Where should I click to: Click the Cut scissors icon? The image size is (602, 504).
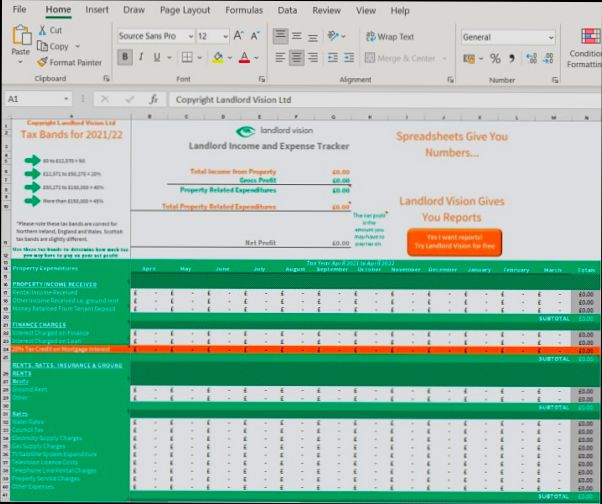coord(43,31)
